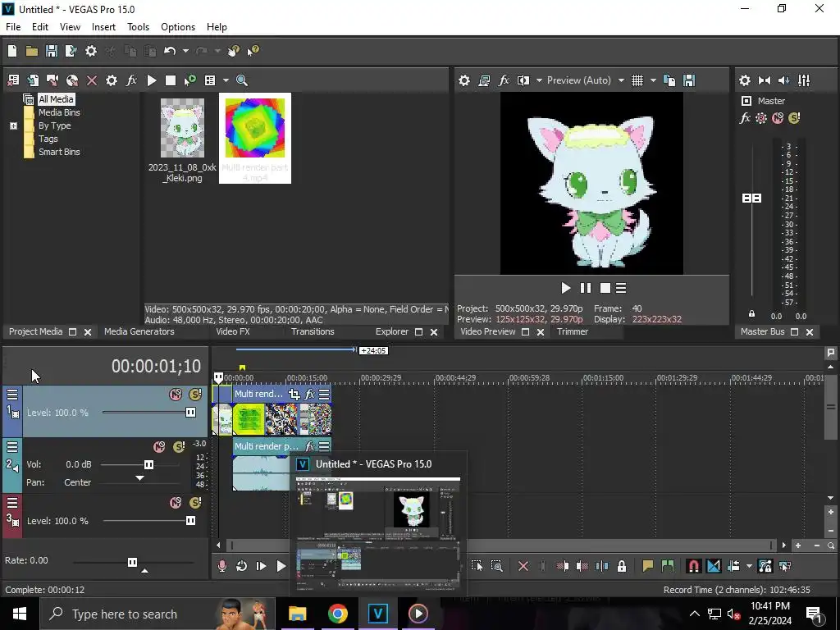Mute video track 1
The width and height of the screenshot is (840, 630).
(x=176, y=395)
